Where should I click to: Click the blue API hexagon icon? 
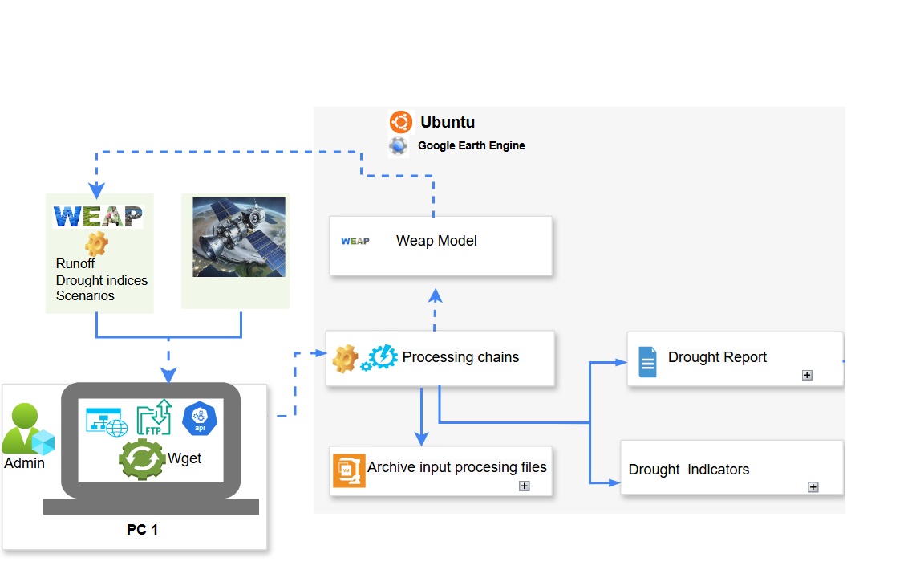(201, 417)
